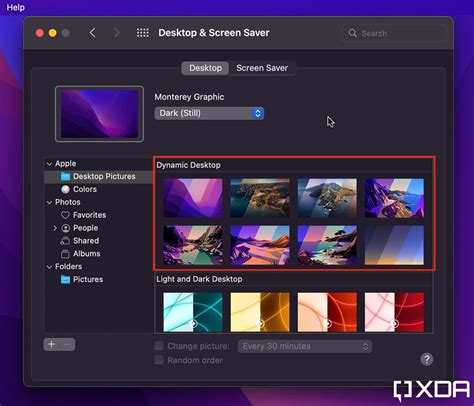The height and width of the screenshot is (406, 474).
Task: Click the current wallpaper preview image
Action: click(x=99, y=114)
